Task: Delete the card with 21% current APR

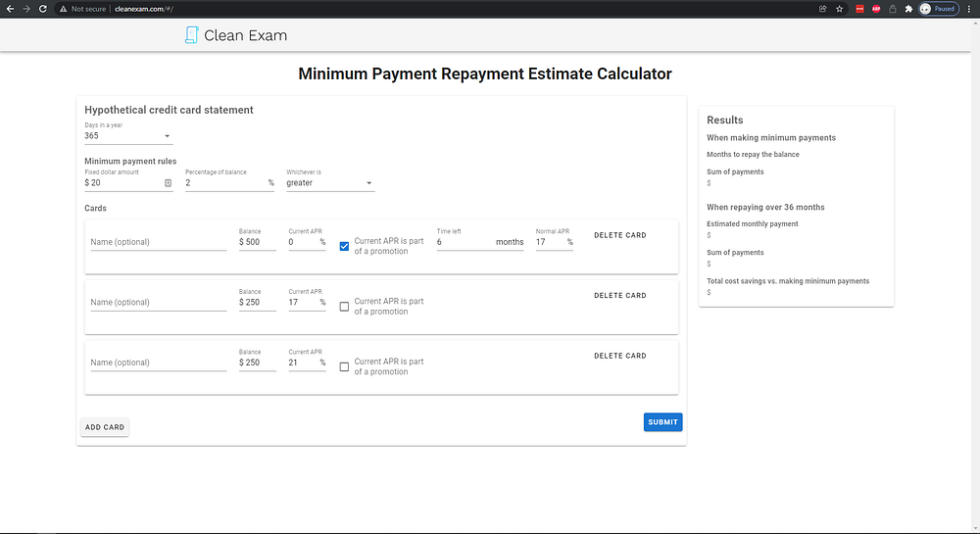Action: (x=620, y=356)
